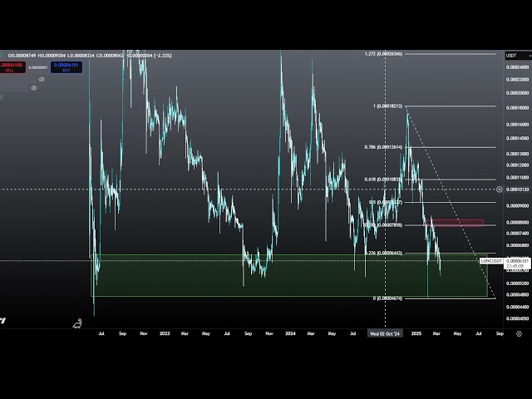Click the 2023 label on time axis

click(165, 333)
